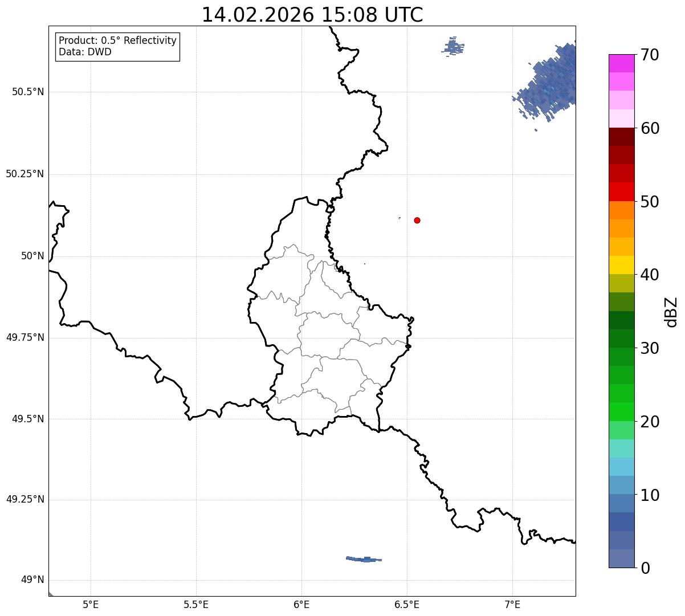685x616 pixels.
Task: Click the pale pink colorbar segment above 60
Action: [x=622, y=119]
